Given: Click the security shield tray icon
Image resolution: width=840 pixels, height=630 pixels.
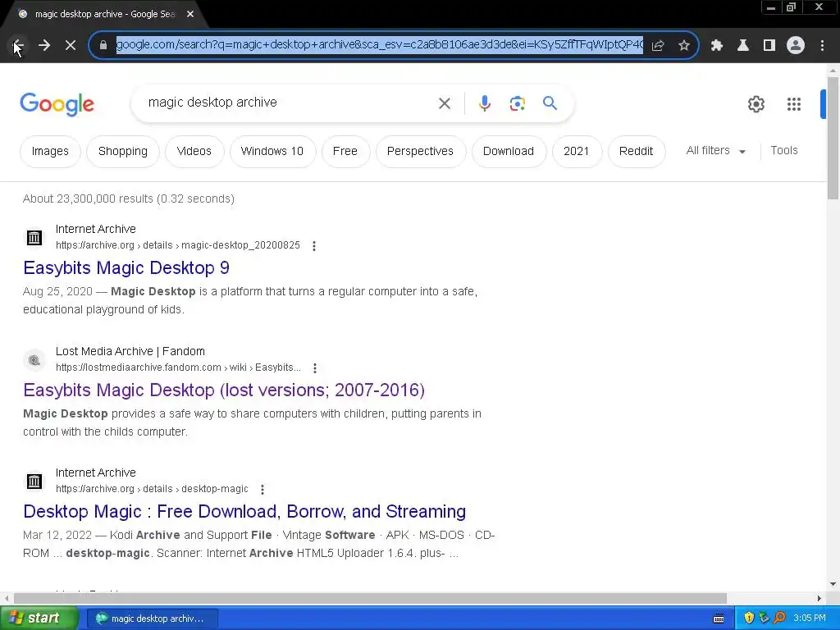Looking at the screenshot, I should coord(749,619).
